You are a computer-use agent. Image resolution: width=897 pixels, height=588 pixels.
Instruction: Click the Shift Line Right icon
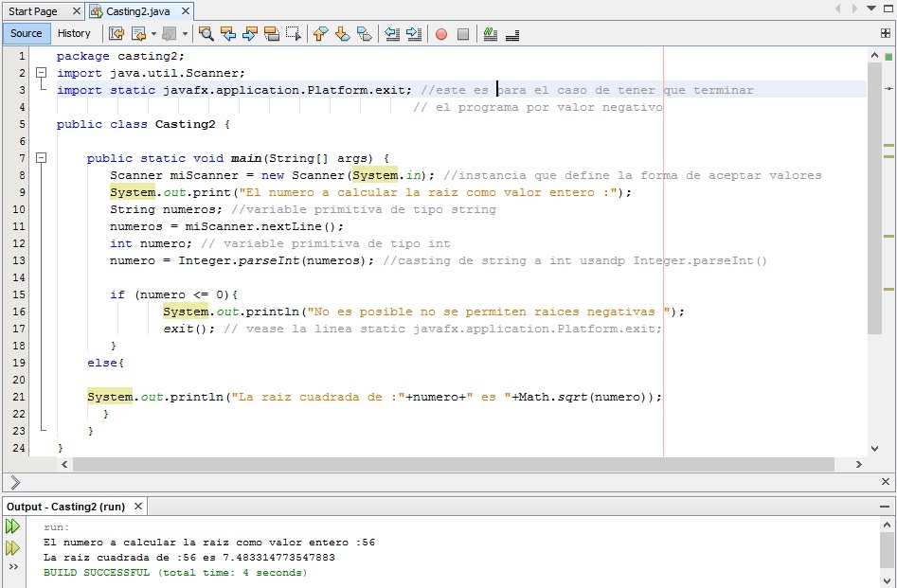[x=413, y=34]
